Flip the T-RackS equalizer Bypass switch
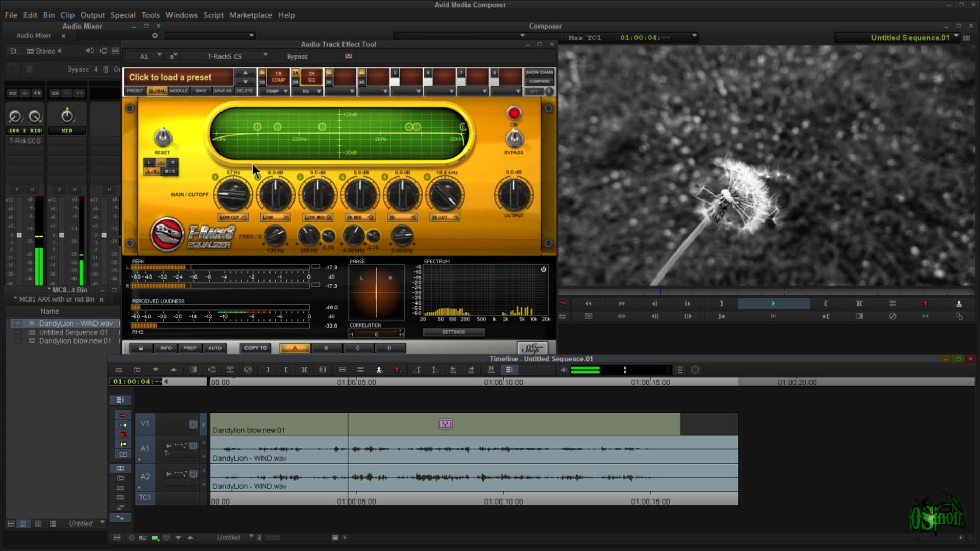Screen dimensions: 980x551 click(x=514, y=138)
